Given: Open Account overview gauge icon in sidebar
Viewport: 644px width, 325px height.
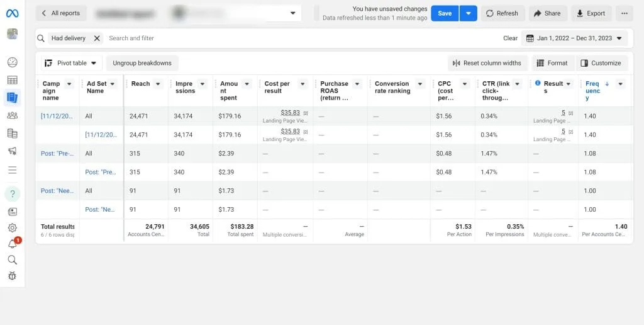Looking at the screenshot, I should click(13, 62).
